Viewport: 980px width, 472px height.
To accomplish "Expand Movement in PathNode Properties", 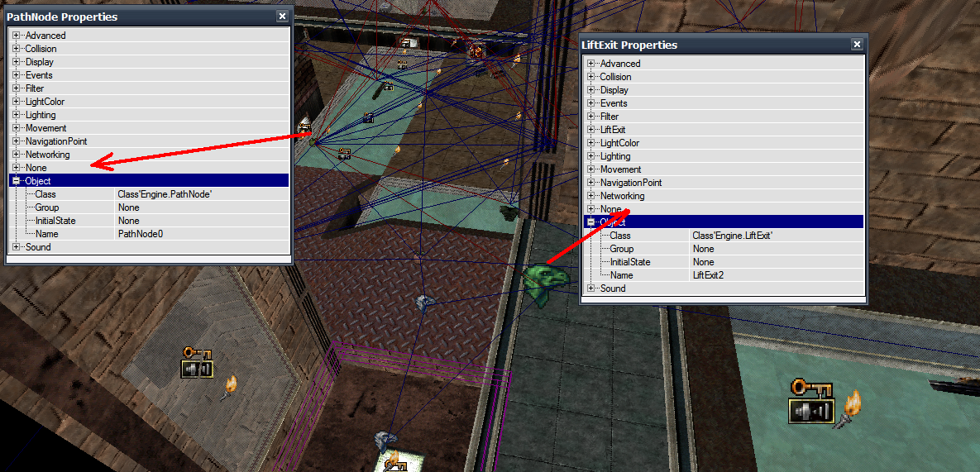I will [17, 128].
